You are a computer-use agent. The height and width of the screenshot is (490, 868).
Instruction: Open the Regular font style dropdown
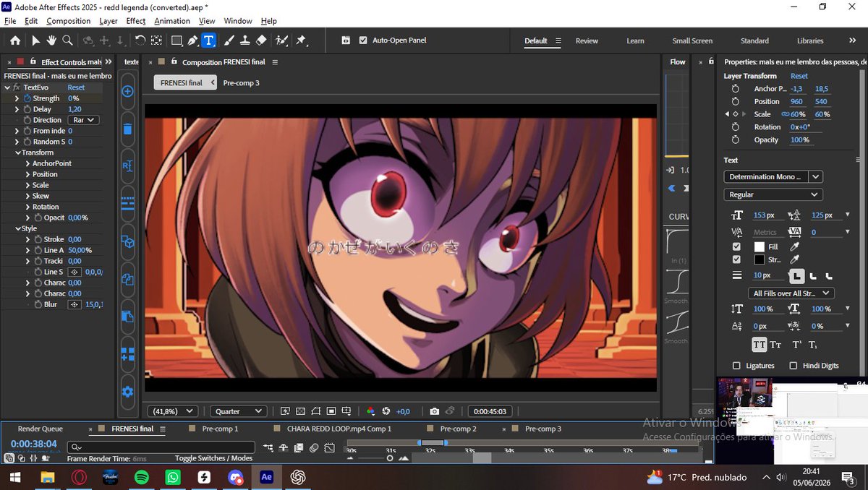tap(773, 194)
